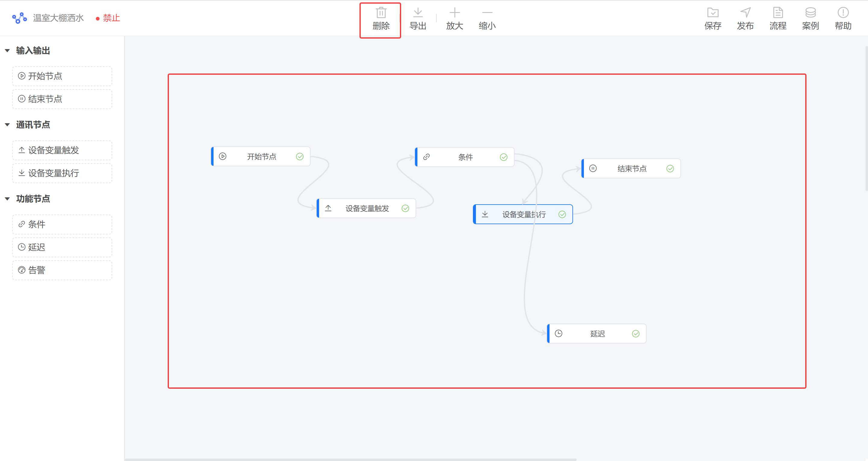Image resolution: width=868 pixels, height=461 pixels.
Task: Click the Publish (发布) toolbar button
Action: click(745, 19)
